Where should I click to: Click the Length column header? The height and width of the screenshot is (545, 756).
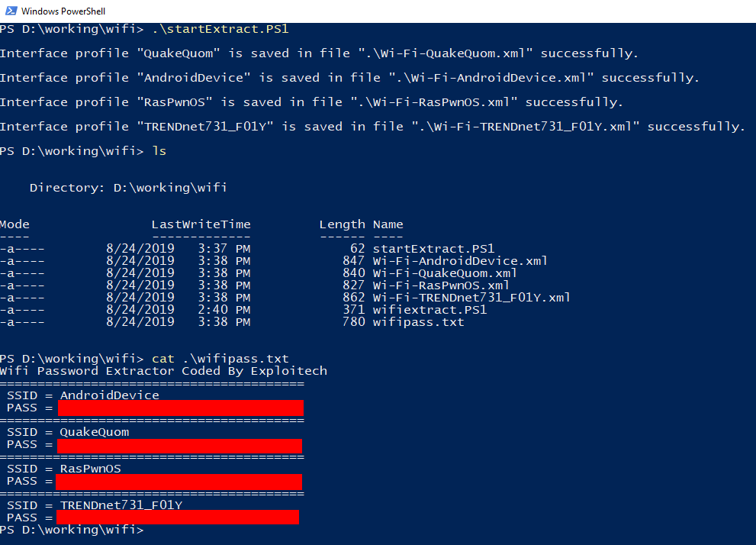pyautogui.click(x=343, y=224)
